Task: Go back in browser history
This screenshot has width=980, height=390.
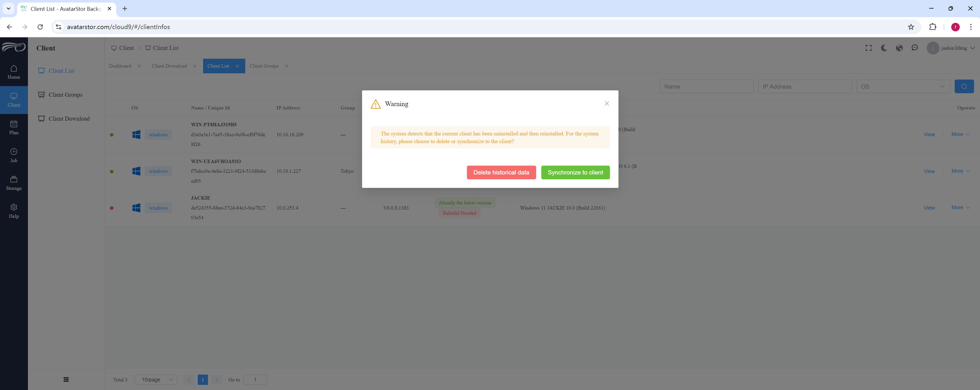Action: 9,27
